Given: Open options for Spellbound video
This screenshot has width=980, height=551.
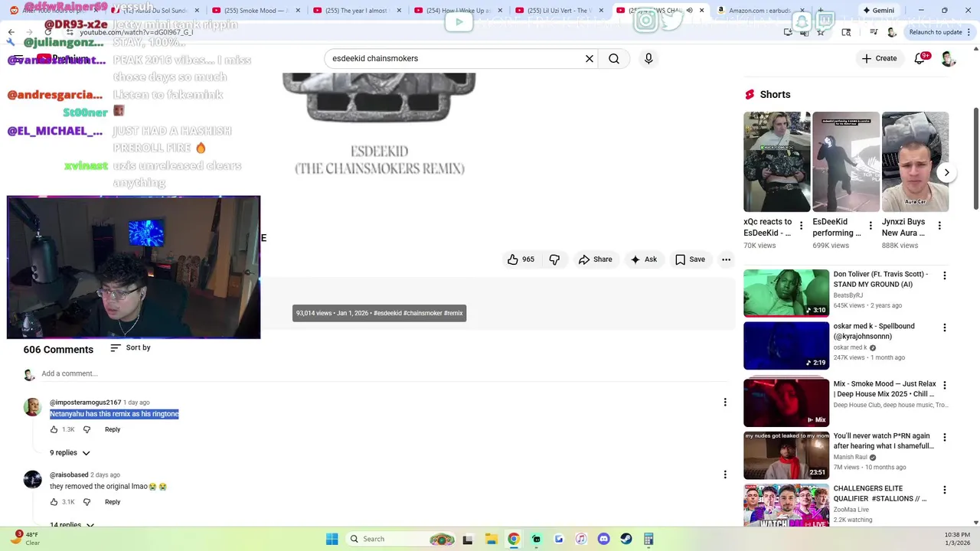Looking at the screenshot, I should click(944, 328).
